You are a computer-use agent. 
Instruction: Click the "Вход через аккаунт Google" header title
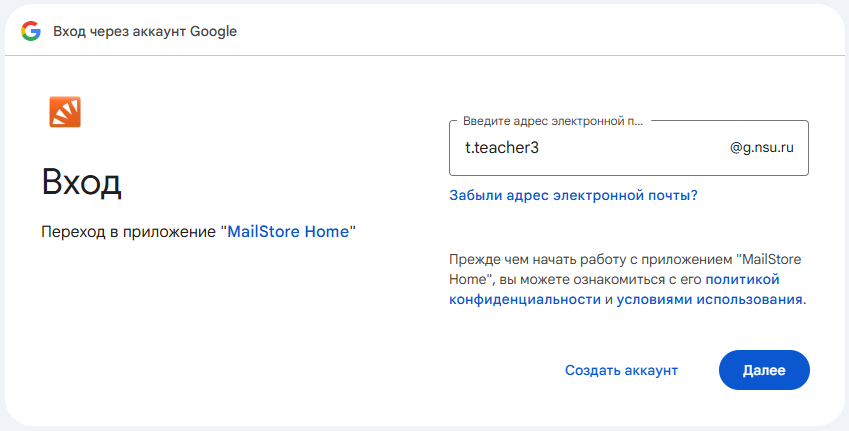[x=145, y=31]
